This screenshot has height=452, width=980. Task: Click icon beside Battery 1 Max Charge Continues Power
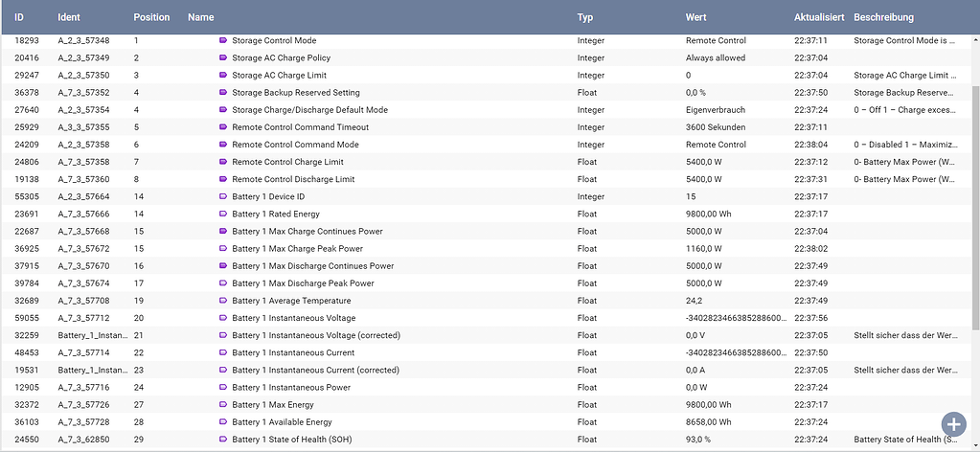click(x=223, y=232)
